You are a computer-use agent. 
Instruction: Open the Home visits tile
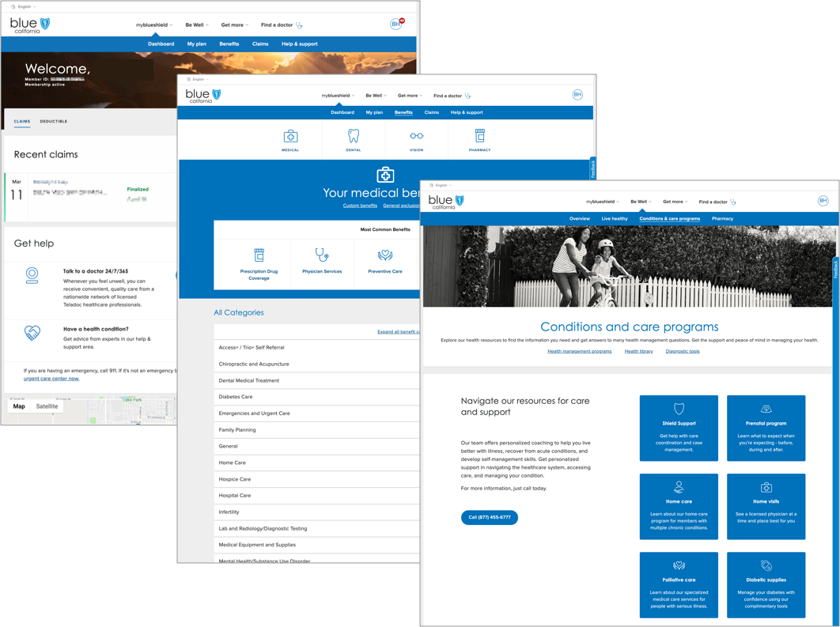(x=766, y=507)
